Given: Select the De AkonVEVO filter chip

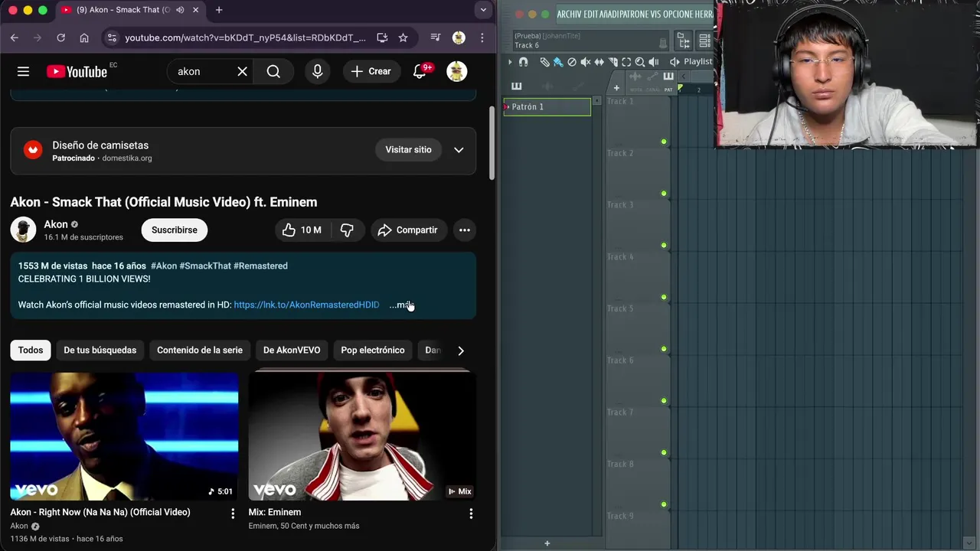Looking at the screenshot, I should point(292,350).
